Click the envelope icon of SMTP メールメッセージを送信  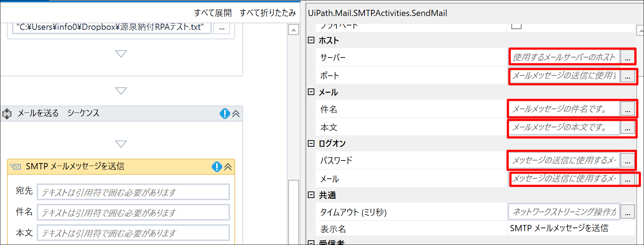tap(15, 166)
